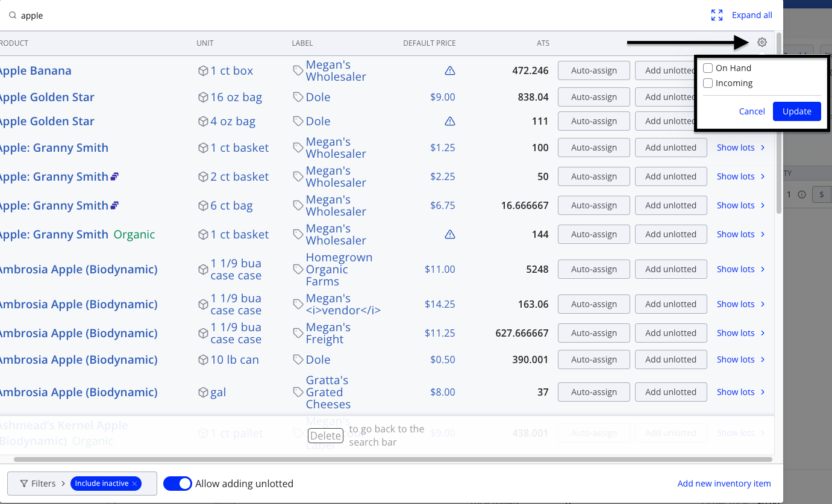Click the Organic tag on Granny Smith

[x=134, y=234]
